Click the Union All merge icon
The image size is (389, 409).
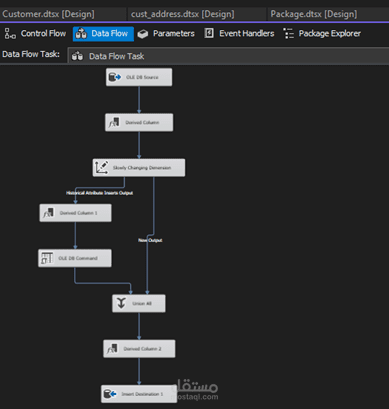[x=121, y=303]
